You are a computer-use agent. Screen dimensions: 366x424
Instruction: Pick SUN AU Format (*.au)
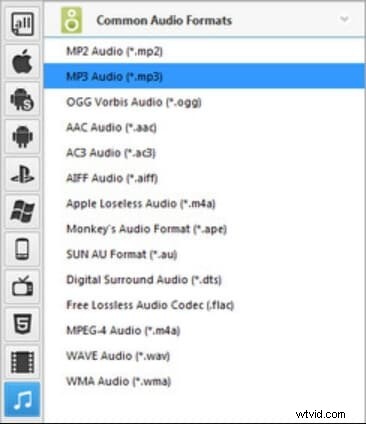click(204, 254)
